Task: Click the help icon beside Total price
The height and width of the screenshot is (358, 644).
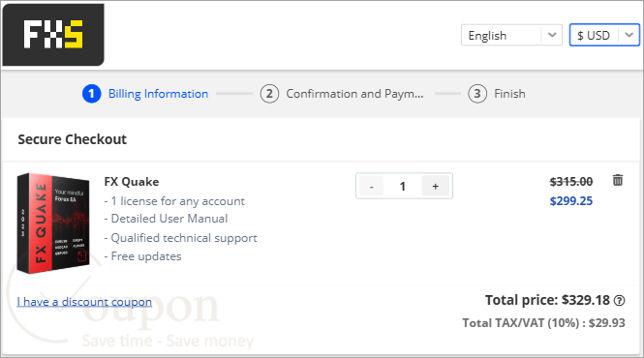Action: (620, 301)
